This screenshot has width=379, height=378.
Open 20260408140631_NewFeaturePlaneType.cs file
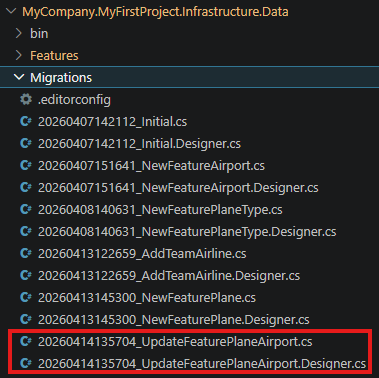(x=160, y=210)
